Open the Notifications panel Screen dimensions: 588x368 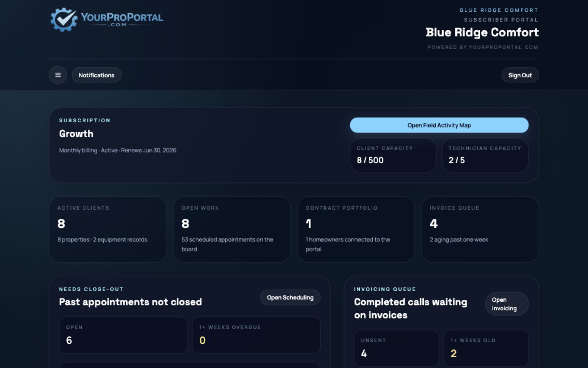(x=96, y=75)
